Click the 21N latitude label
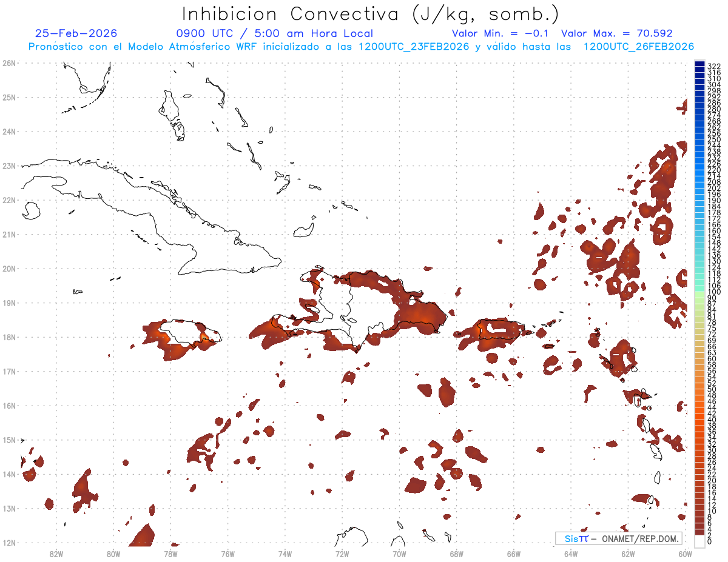Image resolution: width=728 pixels, height=562 pixels. pyautogui.click(x=8, y=234)
